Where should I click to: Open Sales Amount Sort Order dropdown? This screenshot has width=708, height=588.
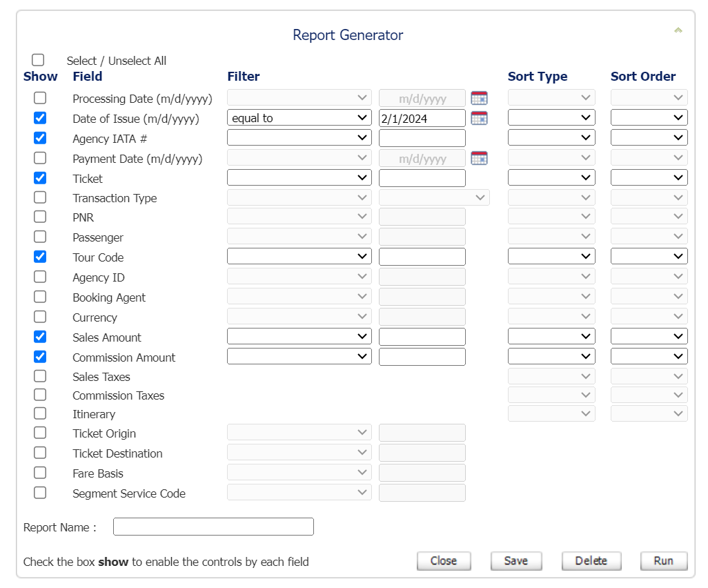(649, 337)
